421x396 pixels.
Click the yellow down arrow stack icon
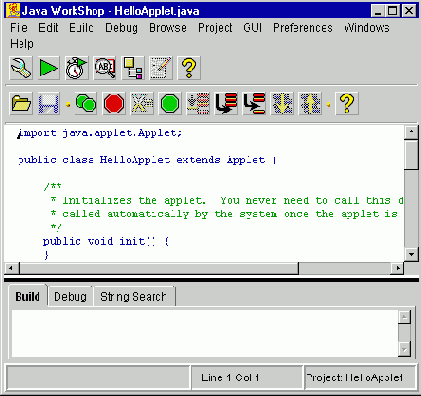coord(282,104)
